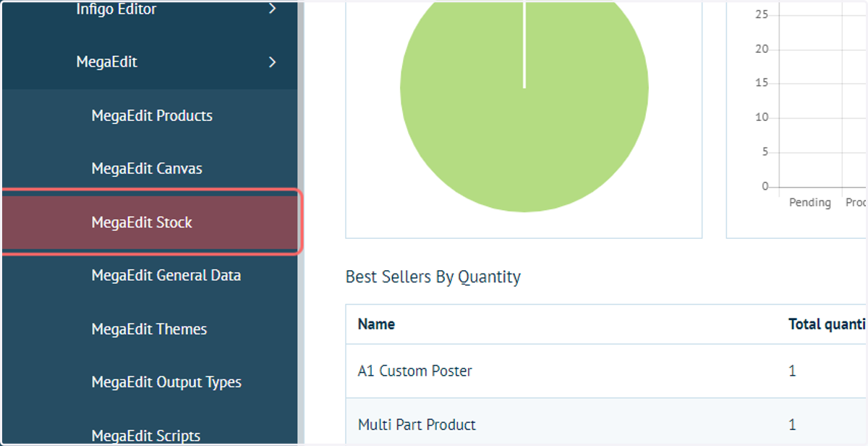
Task: Select MegaEdit Stock in sidebar
Action: pos(150,222)
